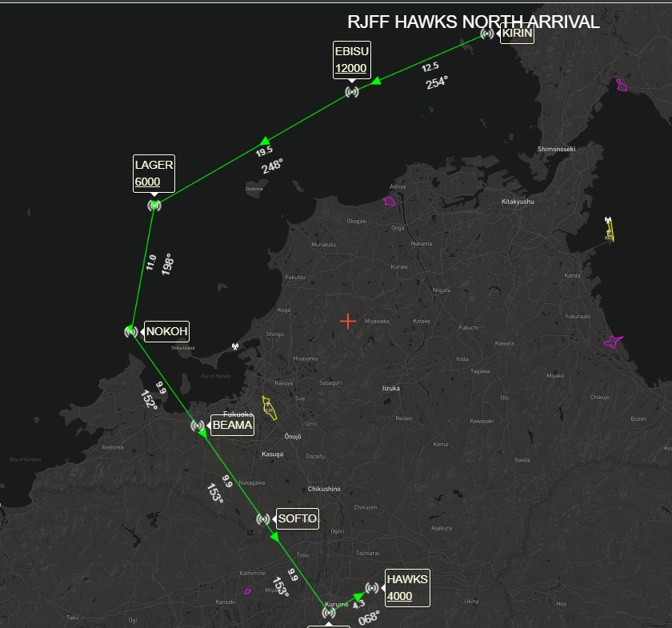
Task: Select the SOFTO waypoint name label
Action: click(x=298, y=518)
